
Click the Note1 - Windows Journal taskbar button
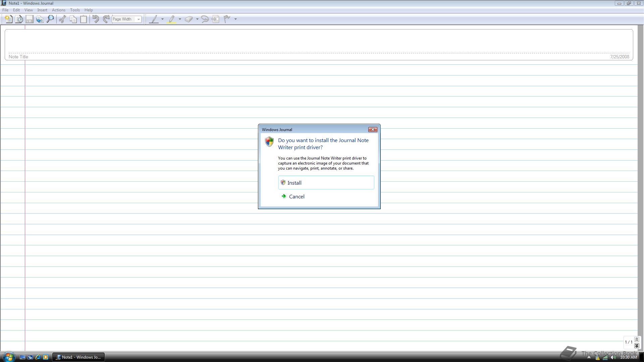tap(78, 357)
